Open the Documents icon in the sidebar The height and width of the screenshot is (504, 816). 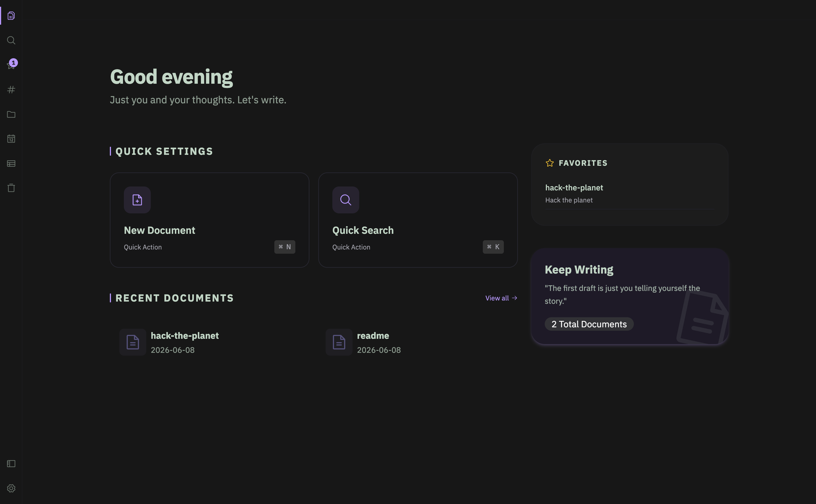[11, 16]
